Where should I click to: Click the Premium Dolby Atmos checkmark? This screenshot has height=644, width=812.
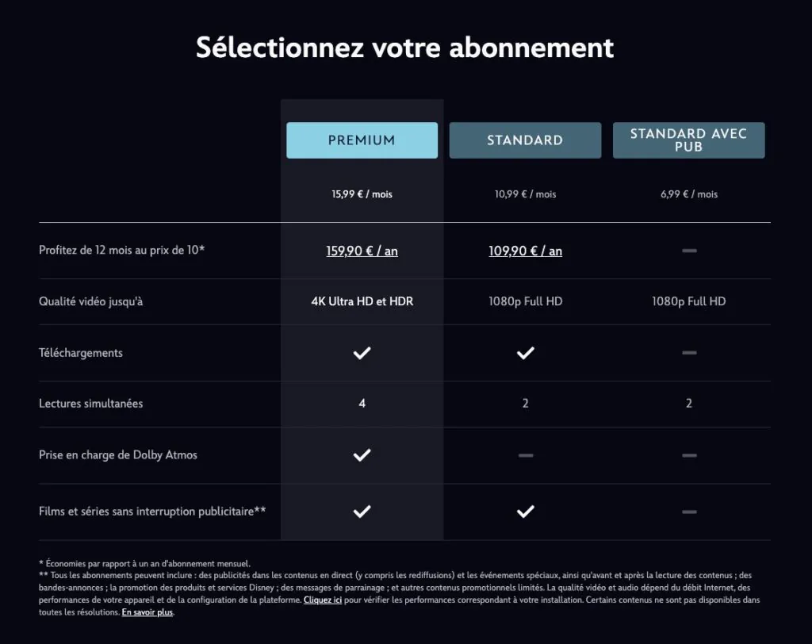362,454
